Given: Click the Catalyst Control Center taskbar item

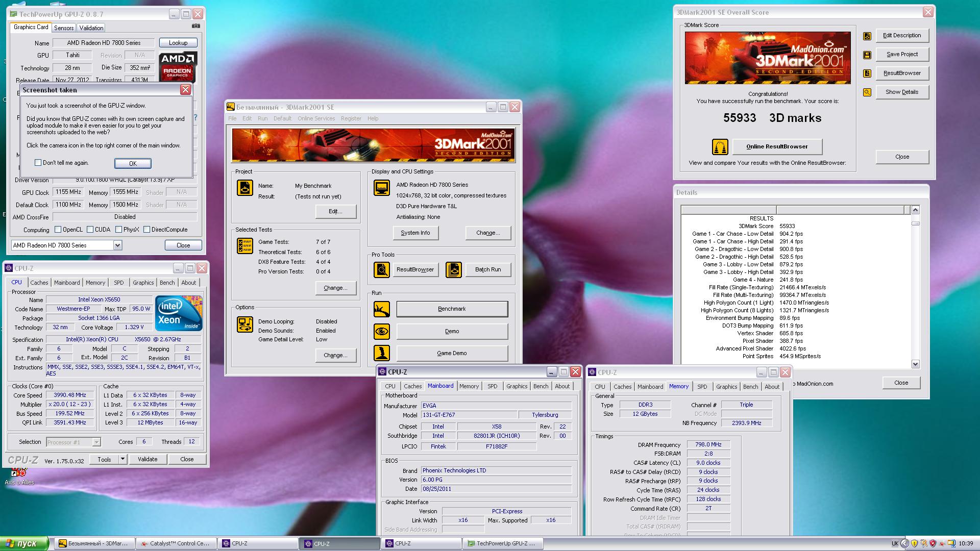Looking at the screenshot, I should (x=176, y=543).
